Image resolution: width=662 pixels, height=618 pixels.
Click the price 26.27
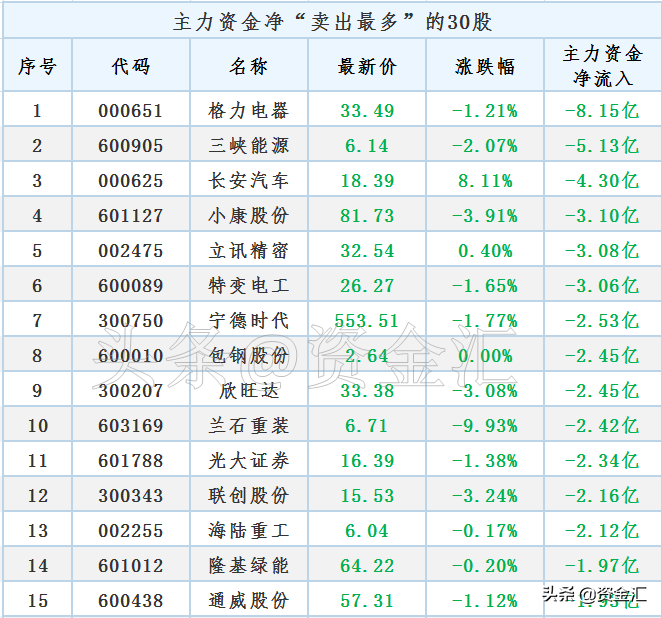[x=367, y=286]
